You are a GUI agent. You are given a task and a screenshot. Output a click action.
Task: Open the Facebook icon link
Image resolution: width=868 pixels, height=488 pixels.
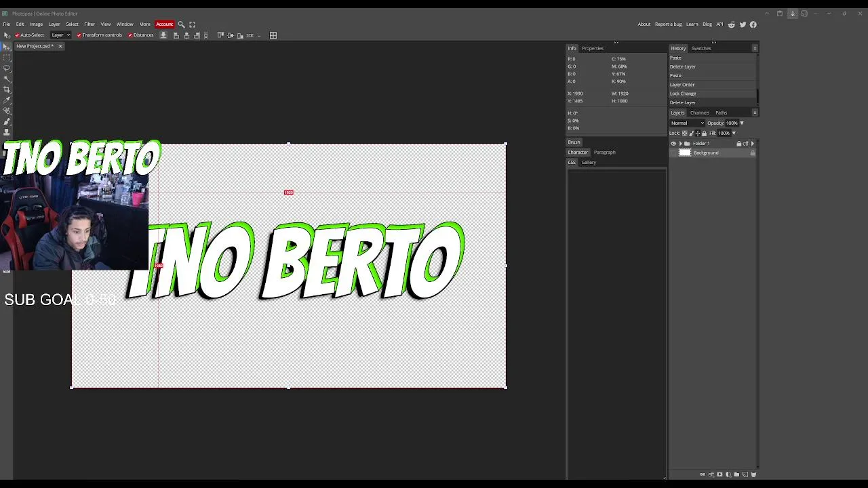click(753, 24)
